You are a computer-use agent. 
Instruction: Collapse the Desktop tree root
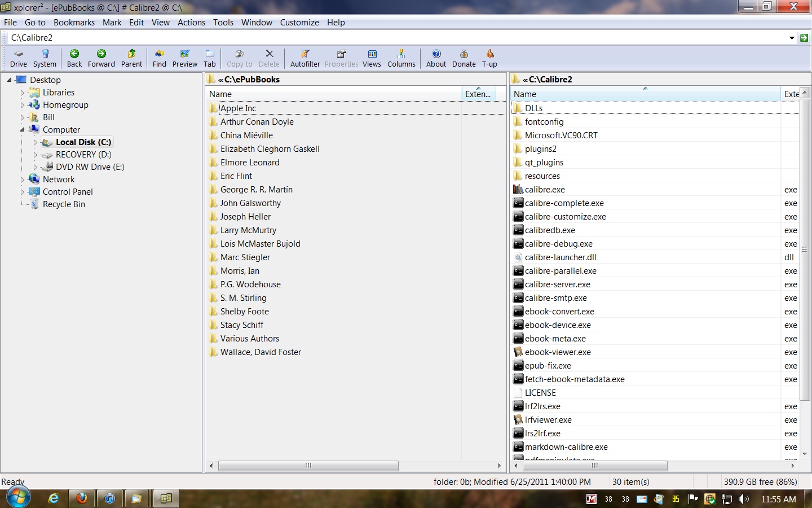click(10, 80)
